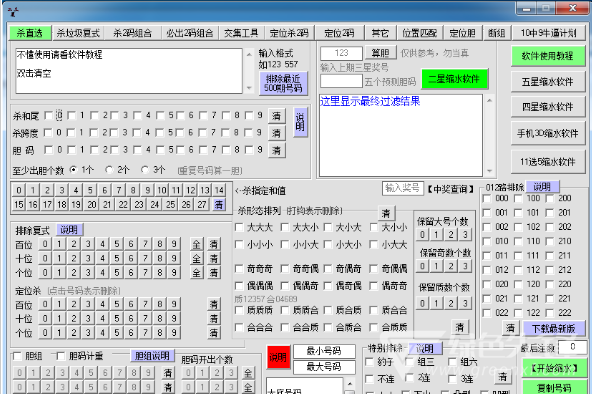592x394 pixels.
Task: Select the 2个 radio option
Action: point(109,170)
